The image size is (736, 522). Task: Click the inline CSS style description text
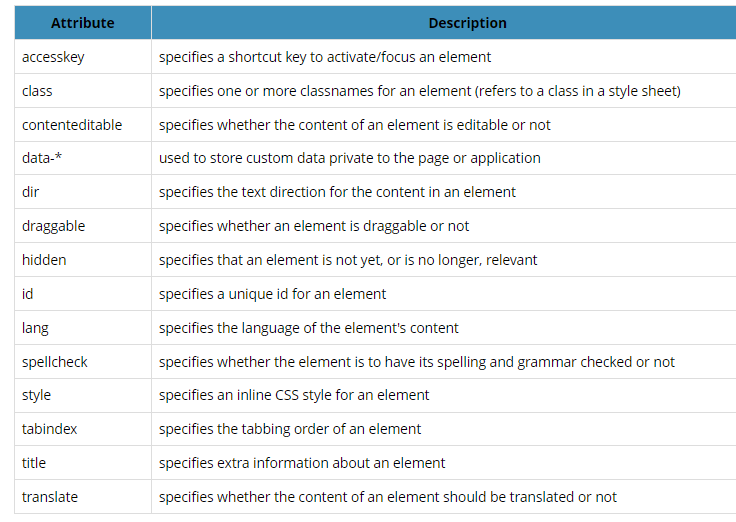pos(294,395)
